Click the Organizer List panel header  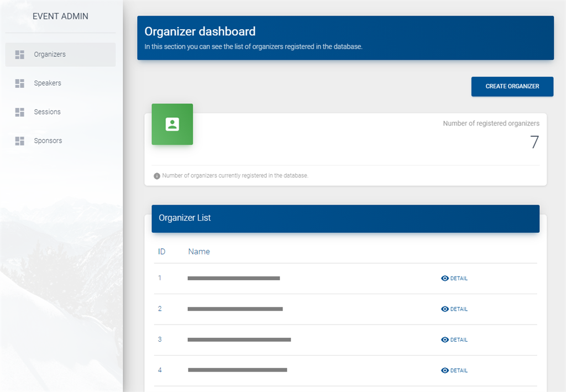pos(185,218)
